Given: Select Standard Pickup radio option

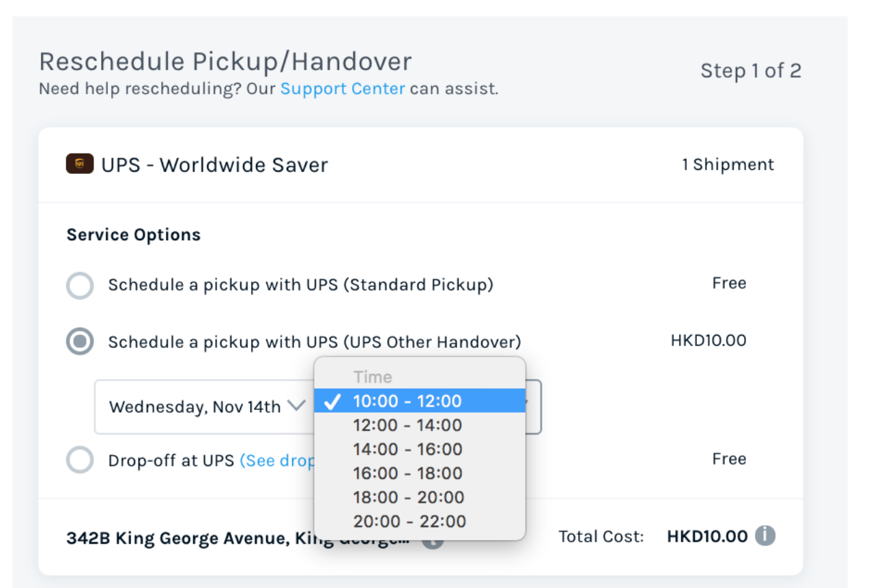Looking at the screenshot, I should point(80,285).
